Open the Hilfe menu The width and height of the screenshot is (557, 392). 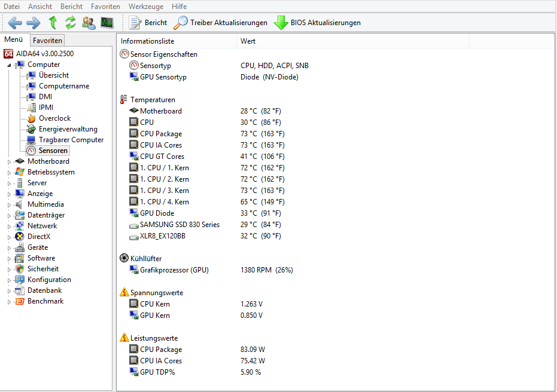pyautogui.click(x=179, y=7)
